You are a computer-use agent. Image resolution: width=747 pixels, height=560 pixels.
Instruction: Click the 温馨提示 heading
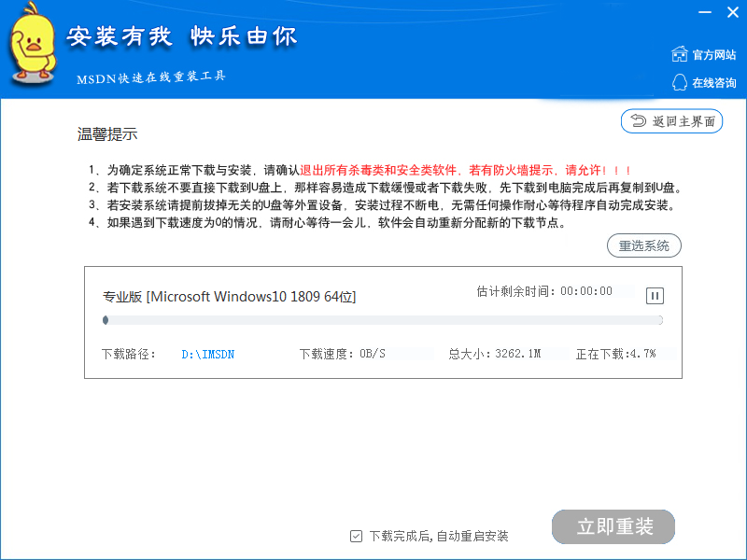tap(107, 134)
